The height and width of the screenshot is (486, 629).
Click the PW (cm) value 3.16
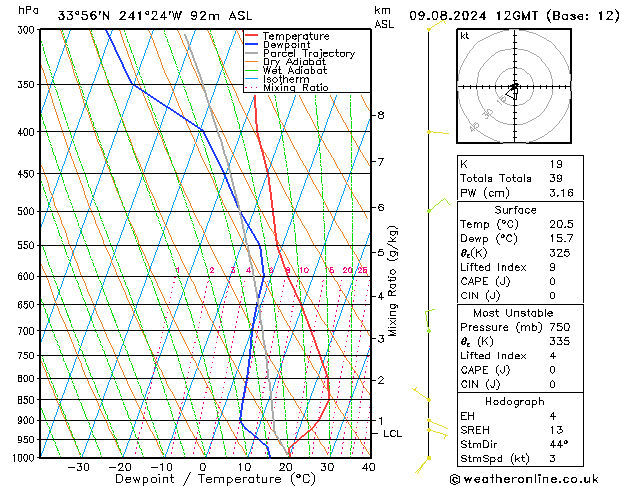pos(561,193)
